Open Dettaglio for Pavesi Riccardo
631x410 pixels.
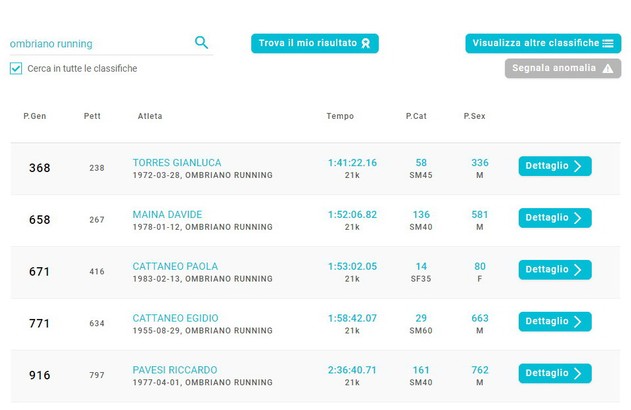point(555,373)
